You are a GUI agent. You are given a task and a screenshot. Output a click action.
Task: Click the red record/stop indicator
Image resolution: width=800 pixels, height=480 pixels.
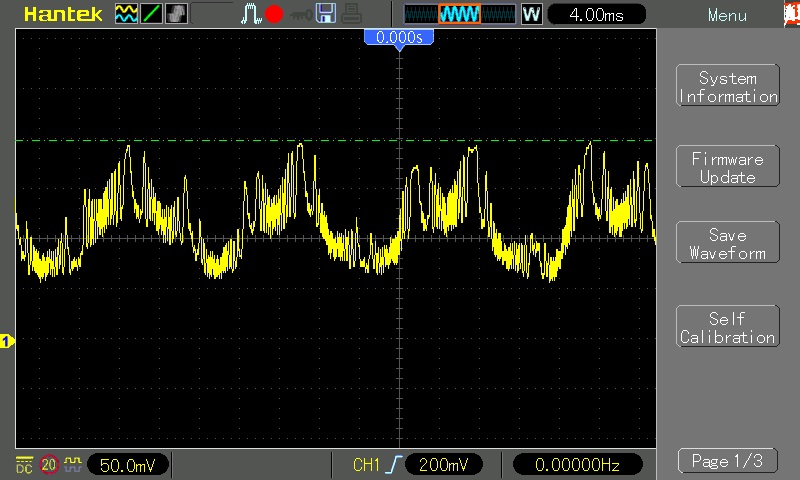point(274,14)
